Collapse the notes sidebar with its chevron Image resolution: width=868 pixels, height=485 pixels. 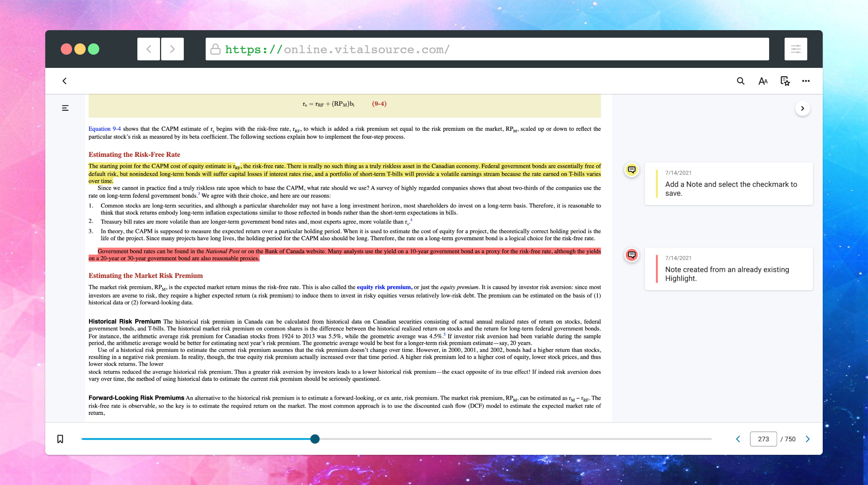click(x=802, y=108)
